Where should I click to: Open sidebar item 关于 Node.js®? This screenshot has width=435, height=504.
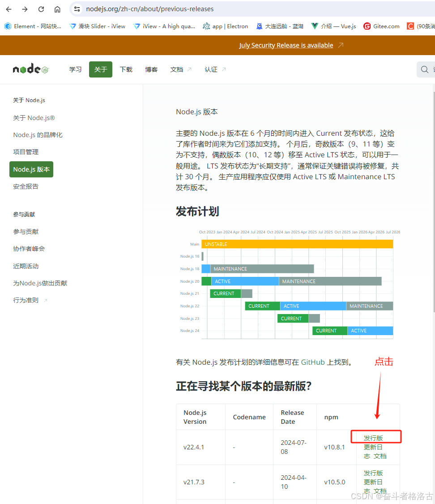pyautogui.click(x=34, y=118)
